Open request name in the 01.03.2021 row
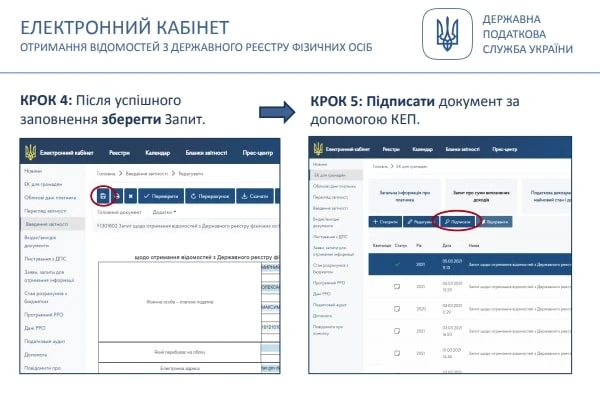Image resolution: width=600 pixels, height=400 pixels. click(520, 353)
